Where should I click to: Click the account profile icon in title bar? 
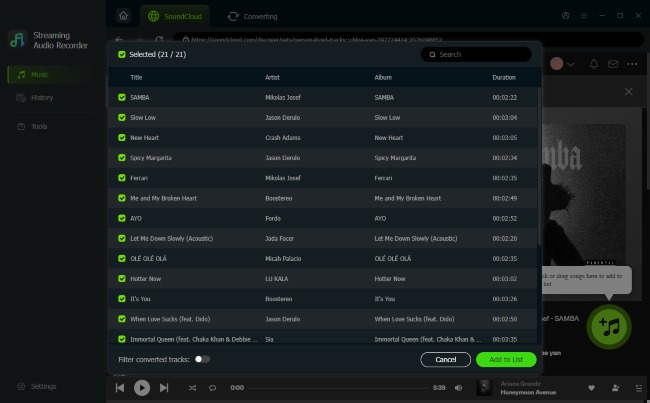click(x=565, y=16)
